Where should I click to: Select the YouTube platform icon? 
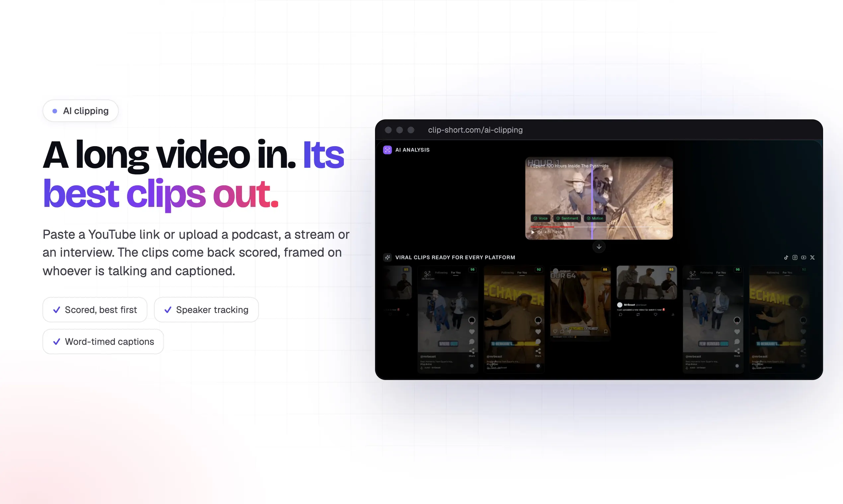coord(804,257)
